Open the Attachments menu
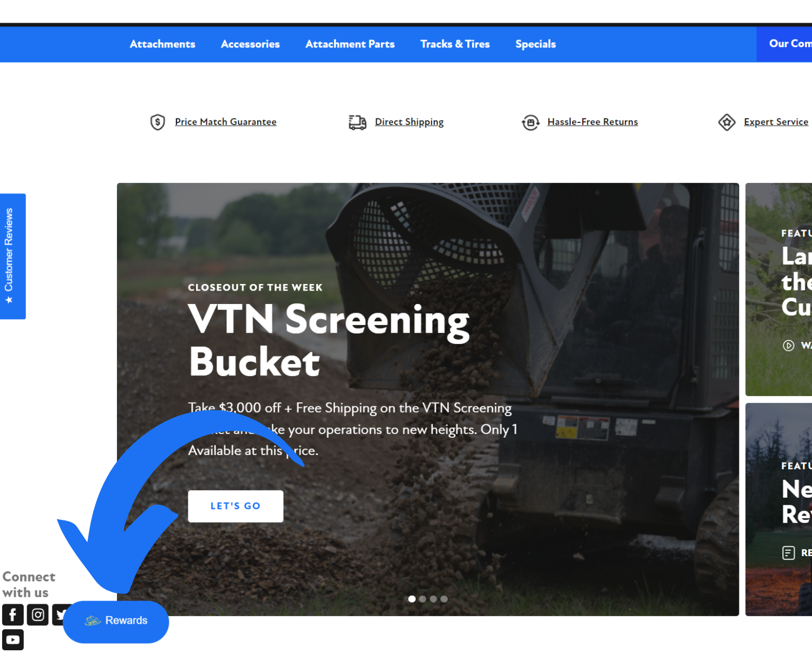Screen dimensions: 812x660 pos(162,44)
